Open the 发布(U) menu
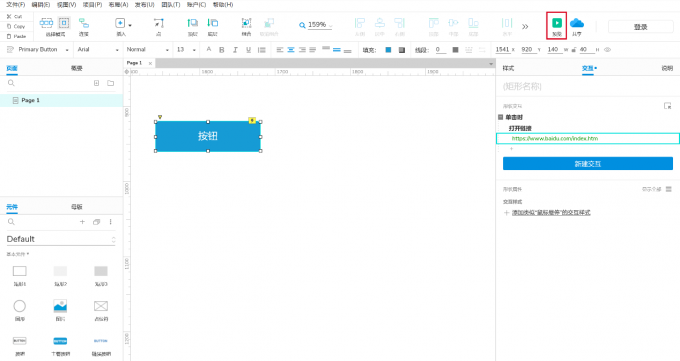Viewport: 680px width, 361px height. pyautogui.click(x=144, y=5)
